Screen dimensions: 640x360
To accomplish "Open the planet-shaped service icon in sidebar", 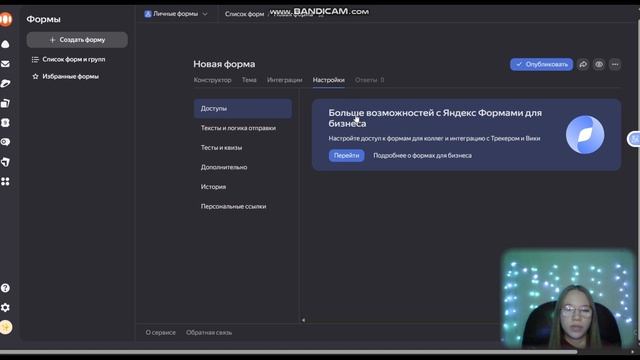I will tap(5, 83).
